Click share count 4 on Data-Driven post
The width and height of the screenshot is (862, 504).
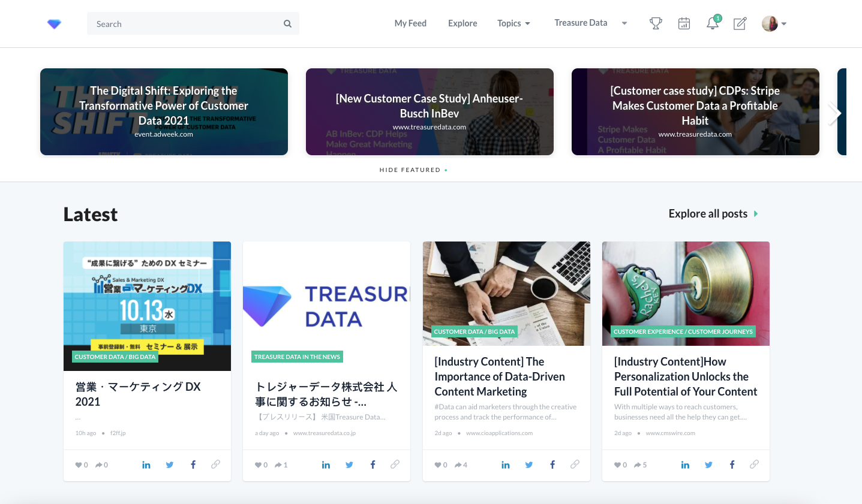point(461,465)
